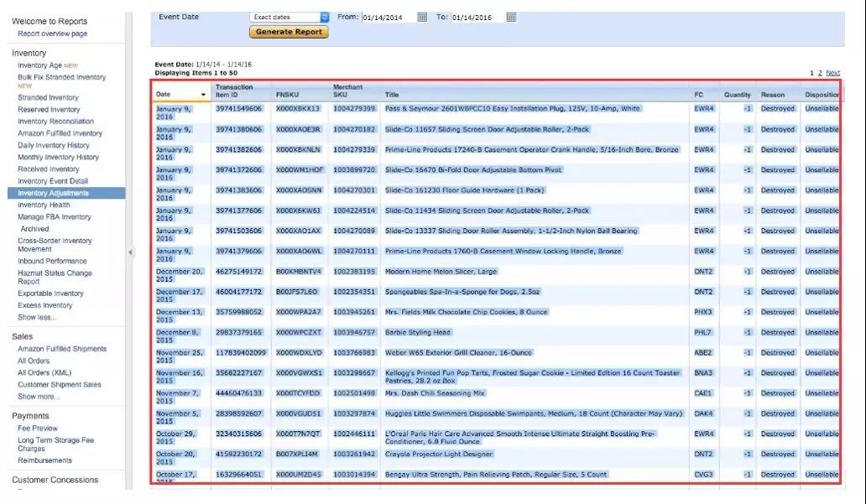Open Hazmat Status Change Report
Image resolution: width=866 pixels, height=504 pixels.
point(55,277)
